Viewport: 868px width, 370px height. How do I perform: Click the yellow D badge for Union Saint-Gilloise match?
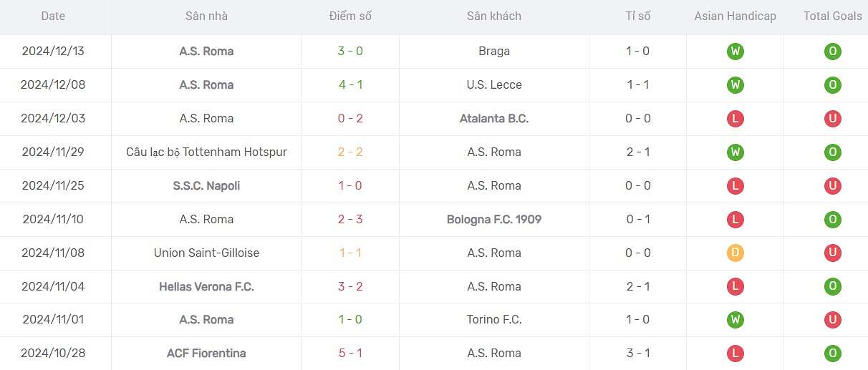click(735, 253)
